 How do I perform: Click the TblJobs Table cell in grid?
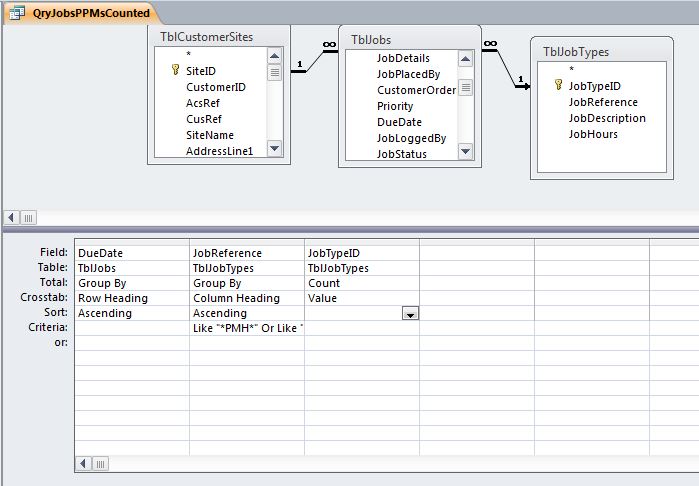(x=132, y=268)
